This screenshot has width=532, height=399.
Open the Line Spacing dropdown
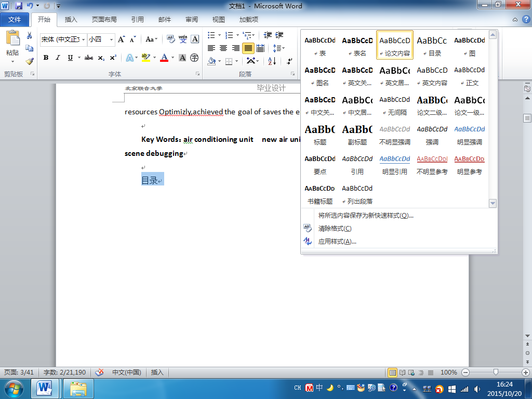(x=278, y=48)
